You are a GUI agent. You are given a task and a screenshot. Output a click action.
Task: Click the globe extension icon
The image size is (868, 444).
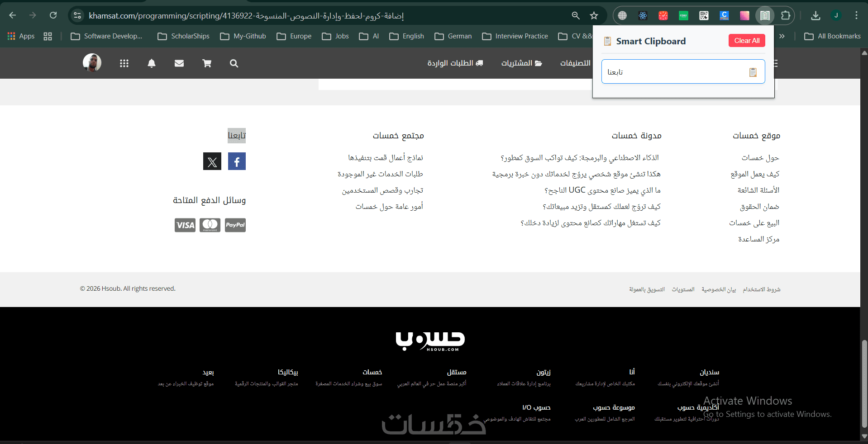tap(622, 15)
